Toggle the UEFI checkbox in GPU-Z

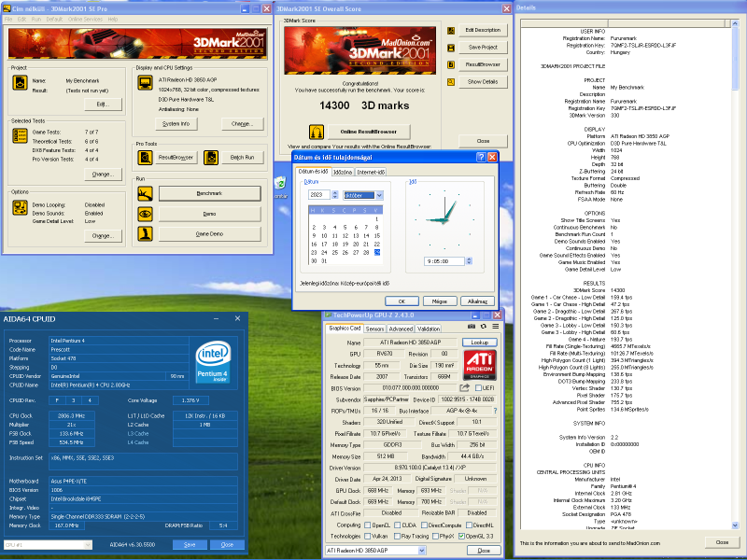click(x=478, y=388)
